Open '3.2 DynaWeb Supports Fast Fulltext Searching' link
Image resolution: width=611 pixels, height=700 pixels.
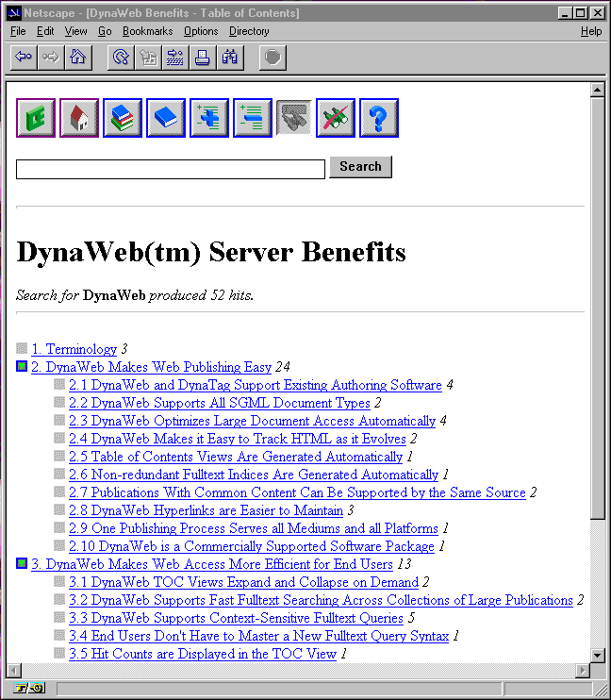pos(321,600)
